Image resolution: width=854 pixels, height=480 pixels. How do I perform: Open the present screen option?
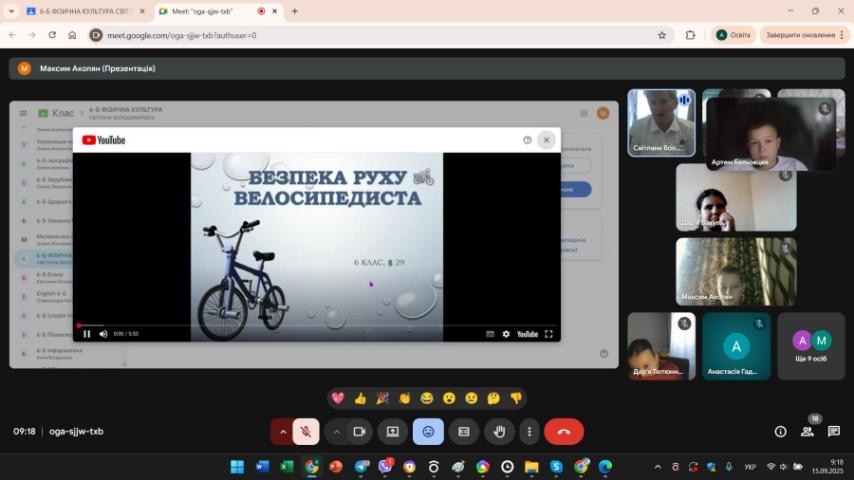click(393, 432)
